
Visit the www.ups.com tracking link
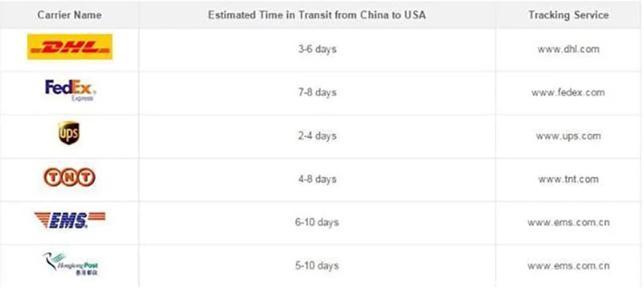pyautogui.click(x=568, y=136)
